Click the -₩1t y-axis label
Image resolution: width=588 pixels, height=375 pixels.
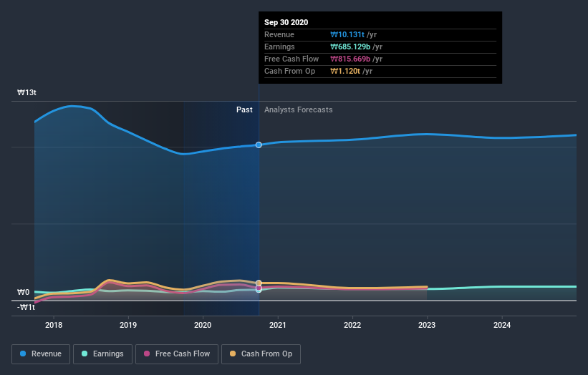[x=26, y=307]
